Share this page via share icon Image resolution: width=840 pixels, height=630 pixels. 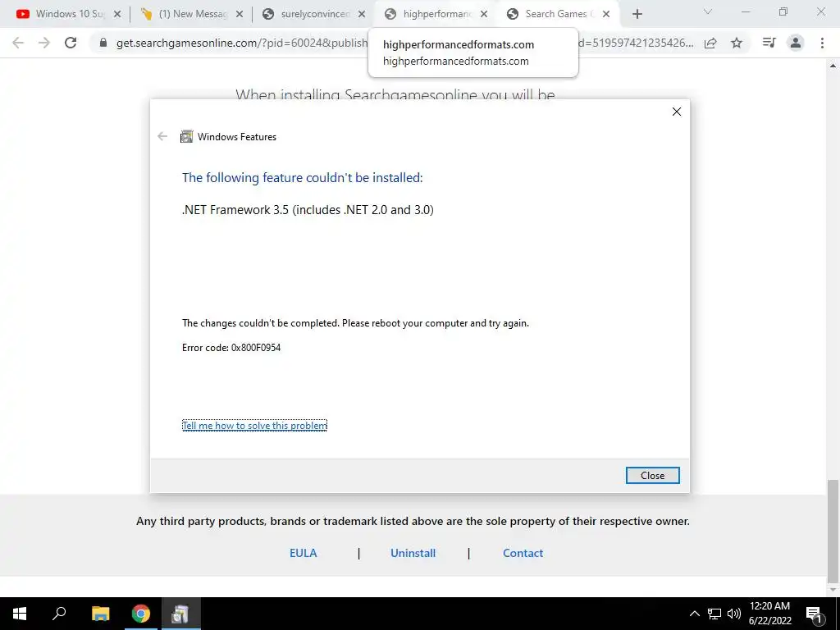pos(710,43)
